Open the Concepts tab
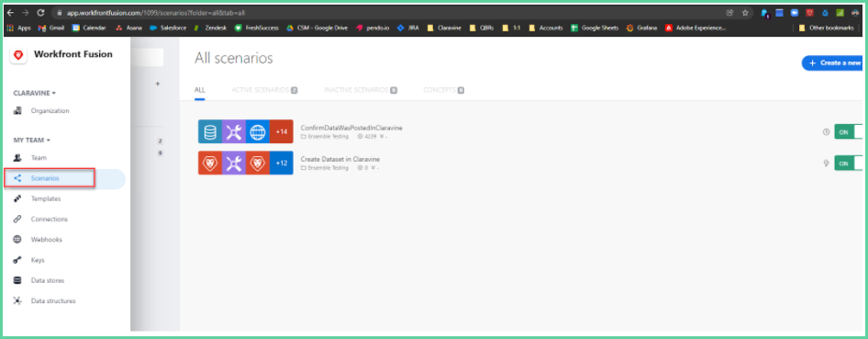The image size is (868, 339). [x=443, y=90]
